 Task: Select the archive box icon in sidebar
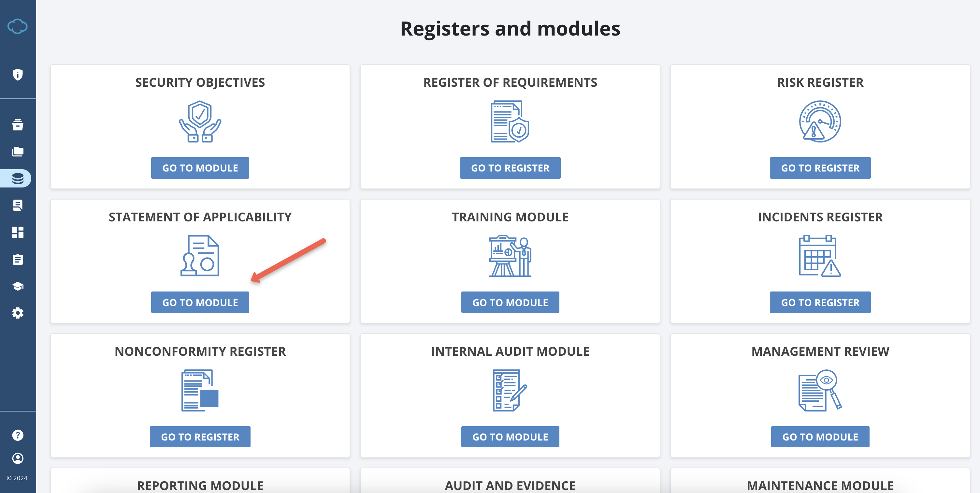pyautogui.click(x=18, y=125)
